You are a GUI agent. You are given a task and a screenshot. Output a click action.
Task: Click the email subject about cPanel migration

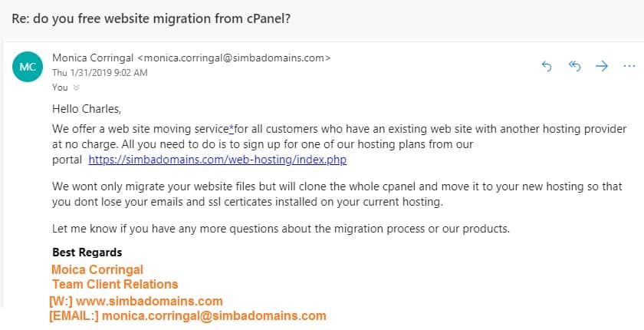[x=151, y=18]
